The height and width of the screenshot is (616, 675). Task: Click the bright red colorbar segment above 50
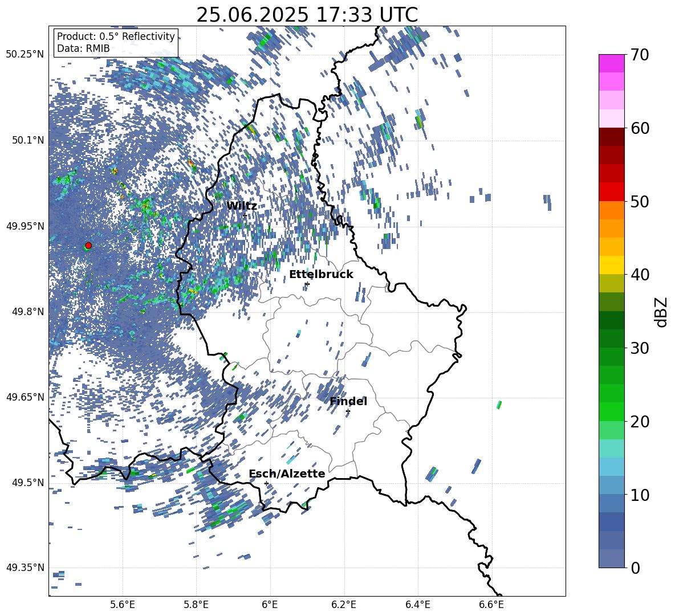click(x=611, y=192)
